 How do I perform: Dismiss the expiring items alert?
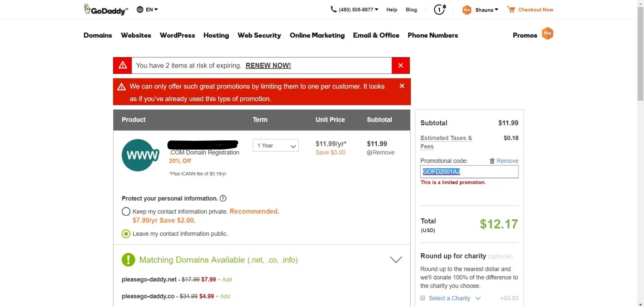pyautogui.click(x=401, y=66)
